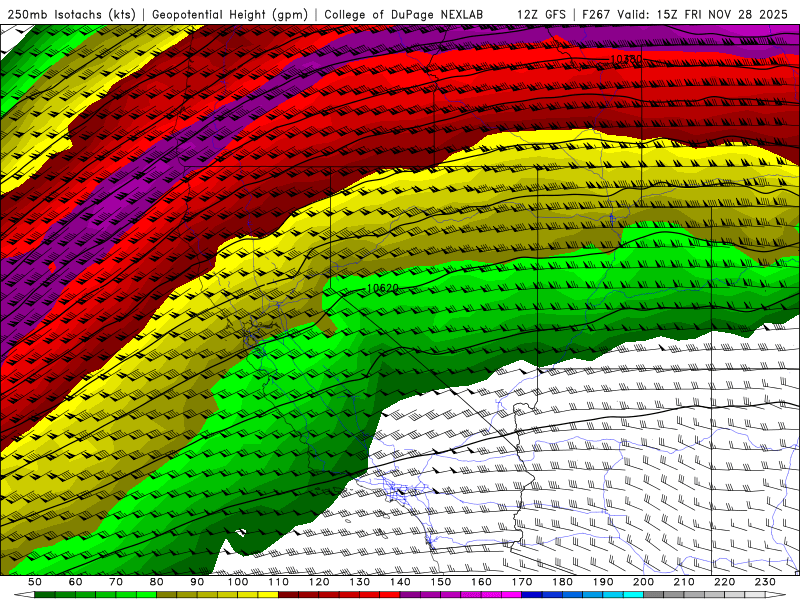Click the 10380 height contour label
The width and height of the screenshot is (800, 600).
point(626,59)
